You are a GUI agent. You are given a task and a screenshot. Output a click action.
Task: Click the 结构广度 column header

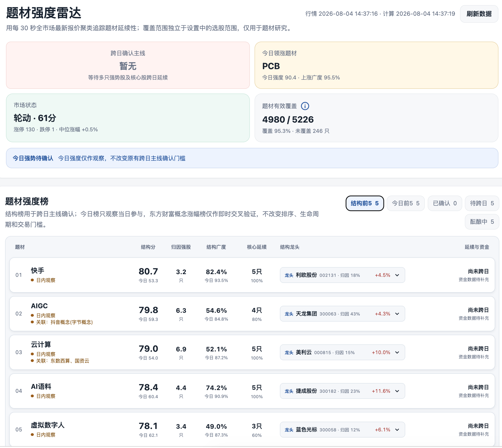pos(216,247)
